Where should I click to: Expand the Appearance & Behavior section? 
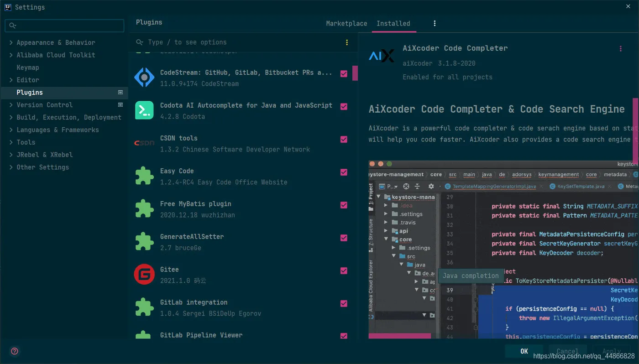click(x=11, y=42)
